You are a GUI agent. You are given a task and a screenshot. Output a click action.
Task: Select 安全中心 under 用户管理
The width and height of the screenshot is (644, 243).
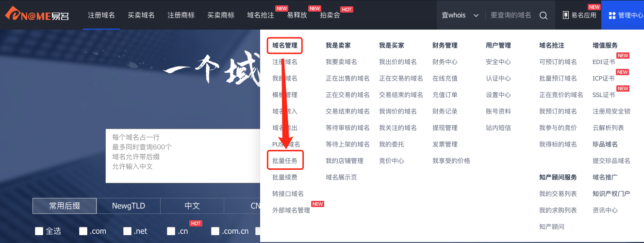(498, 62)
